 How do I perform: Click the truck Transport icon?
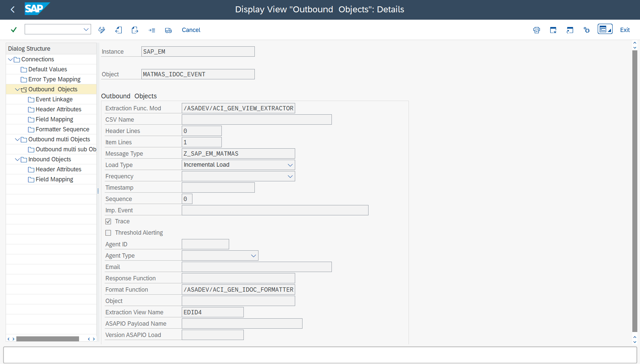click(168, 30)
